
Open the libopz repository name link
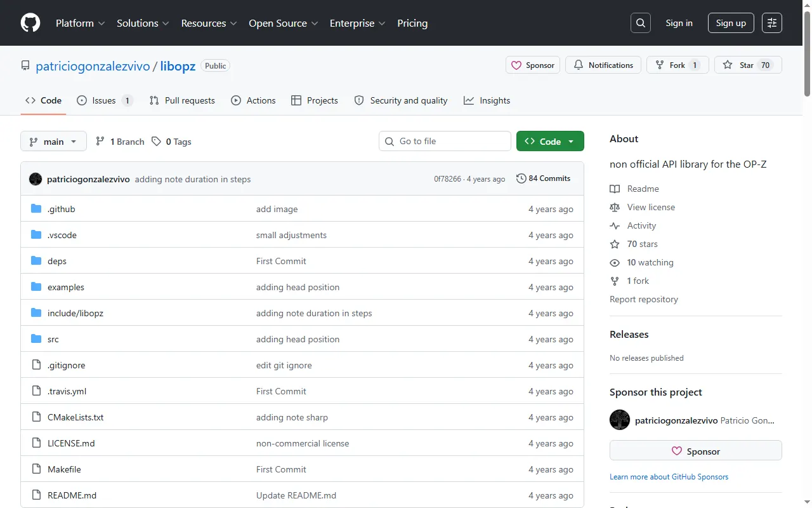[178, 65]
